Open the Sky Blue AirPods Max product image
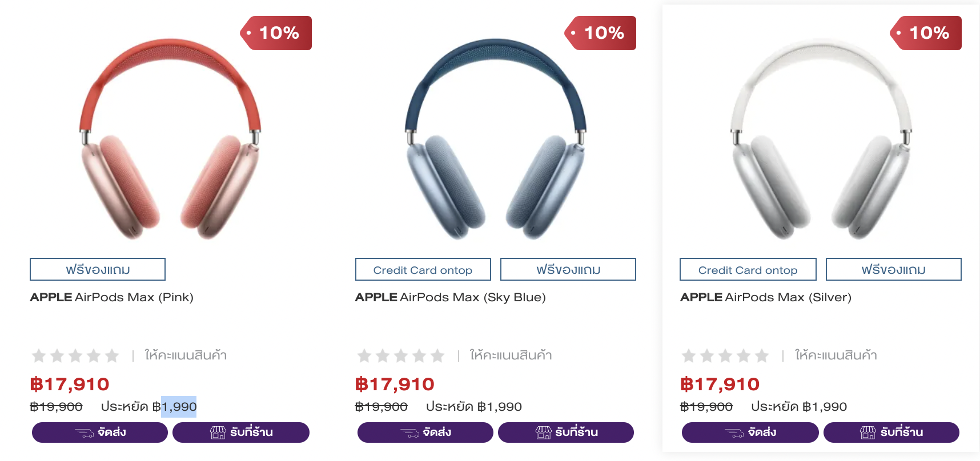 495,140
